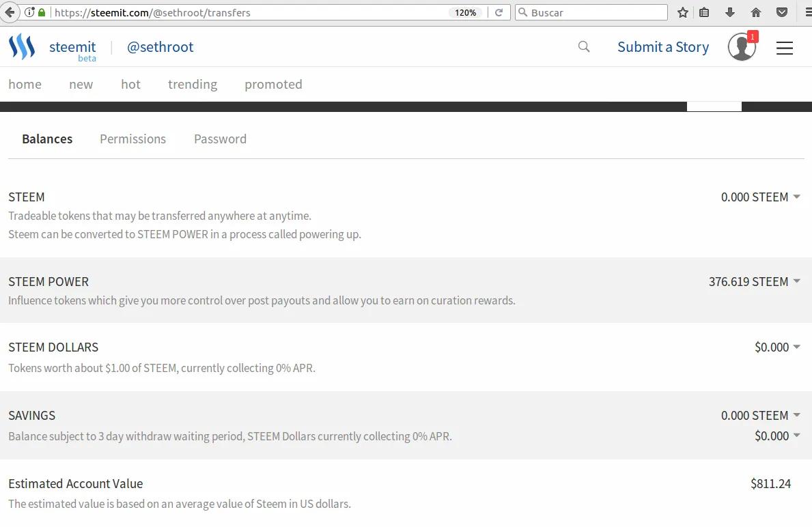Click the green padlock security icon
The width and height of the screenshot is (812, 527).
(x=42, y=12)
